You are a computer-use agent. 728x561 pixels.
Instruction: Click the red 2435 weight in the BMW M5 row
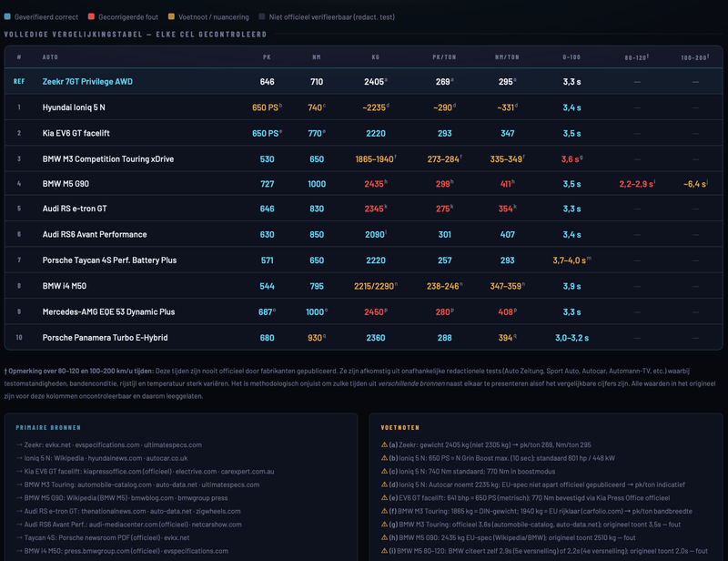click(x=375, y=184)
